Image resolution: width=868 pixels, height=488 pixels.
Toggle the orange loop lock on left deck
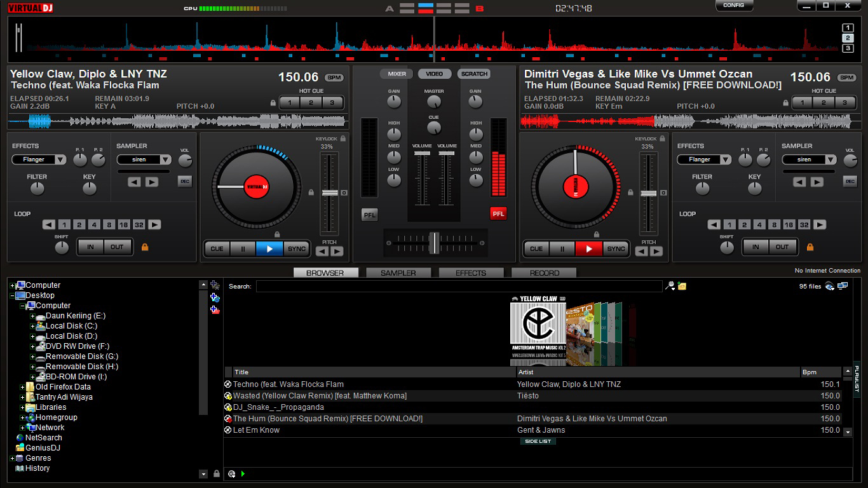click(145, 247)
